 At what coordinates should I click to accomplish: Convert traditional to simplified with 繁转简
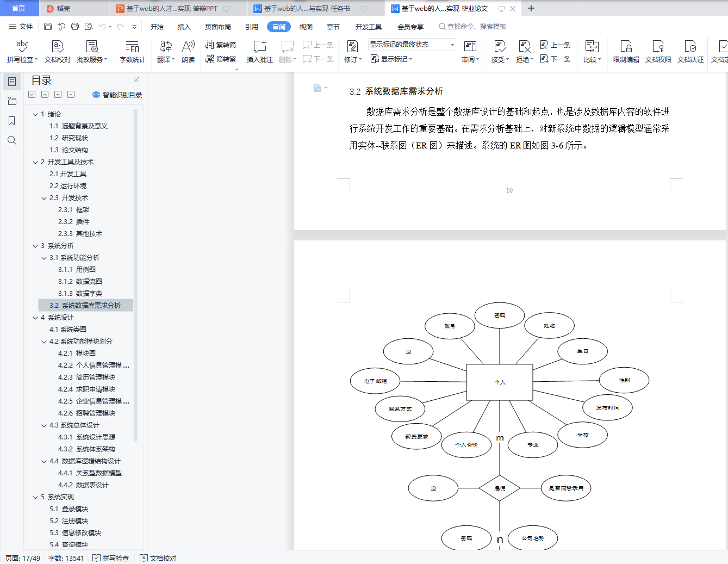(221, 45)
